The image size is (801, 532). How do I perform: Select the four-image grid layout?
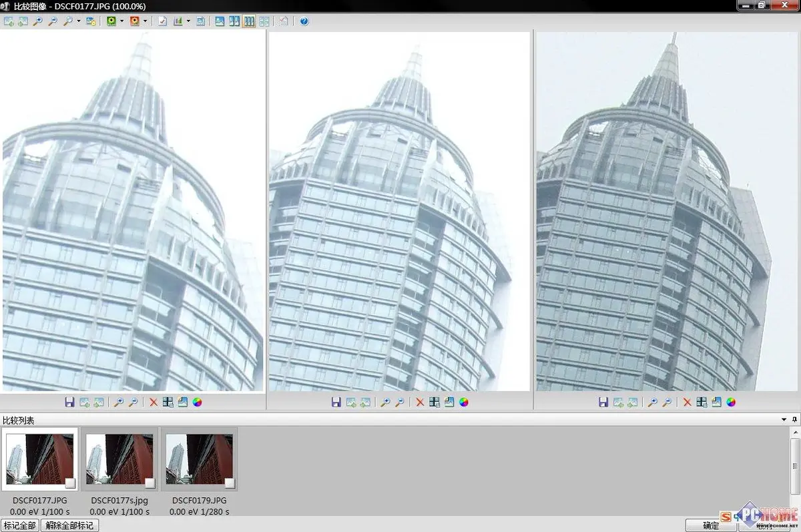pyautogui.click(x=264, y=21)
